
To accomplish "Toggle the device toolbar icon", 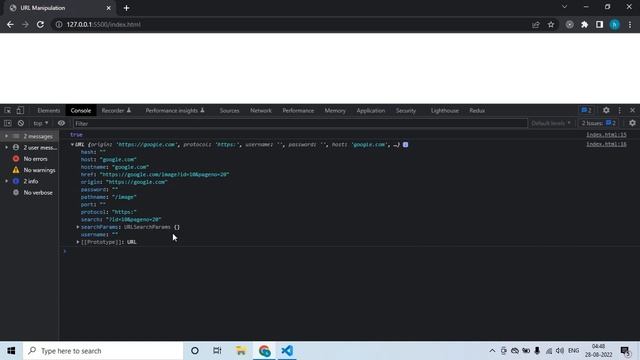I will pos(20,110).
